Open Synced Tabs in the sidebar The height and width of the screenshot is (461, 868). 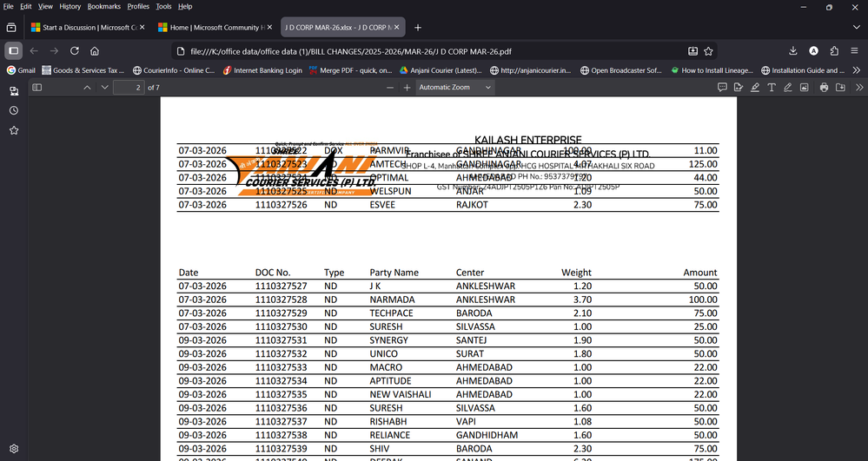coord(14,91)
